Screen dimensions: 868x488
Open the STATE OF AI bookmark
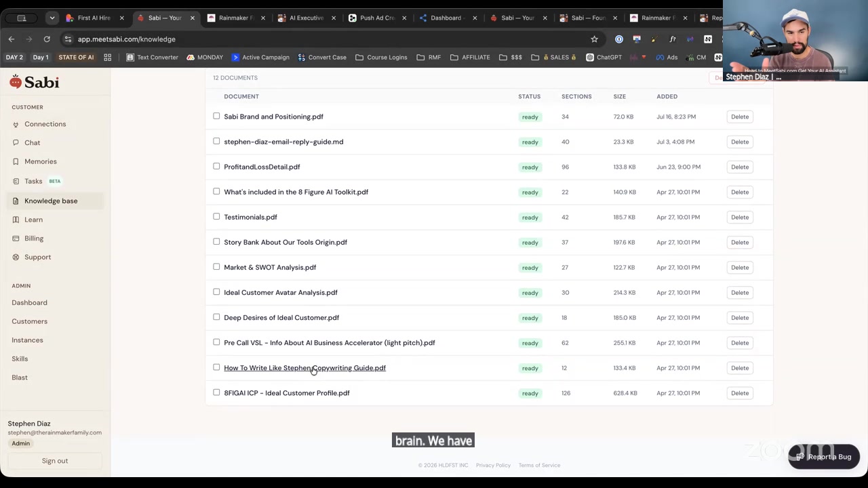click(x=76, y=58)
